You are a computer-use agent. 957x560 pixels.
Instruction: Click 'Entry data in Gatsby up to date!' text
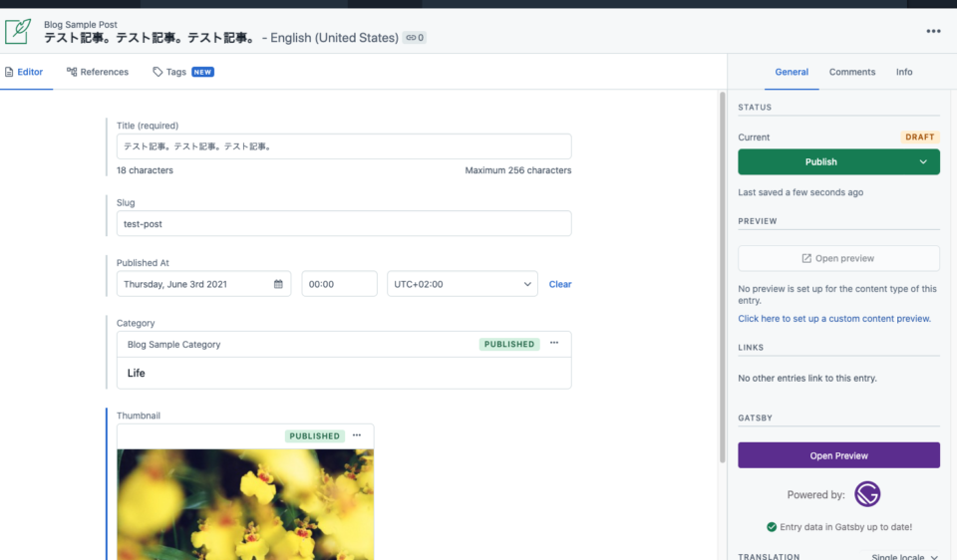(846, 527)
